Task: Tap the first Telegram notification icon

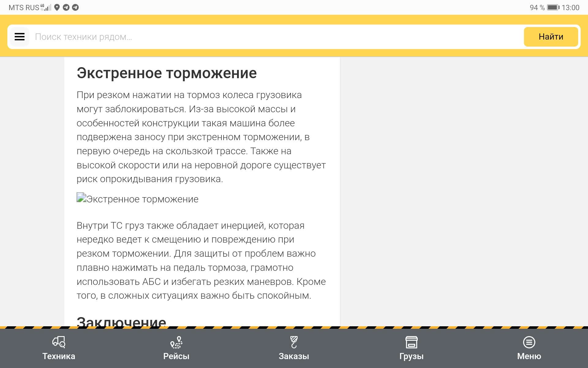Action: [66, 7]
